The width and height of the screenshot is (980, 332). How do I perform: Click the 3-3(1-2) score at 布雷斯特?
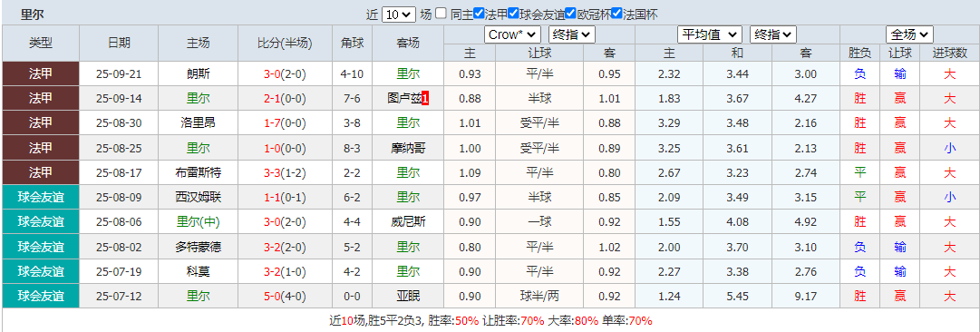[285, 172]
